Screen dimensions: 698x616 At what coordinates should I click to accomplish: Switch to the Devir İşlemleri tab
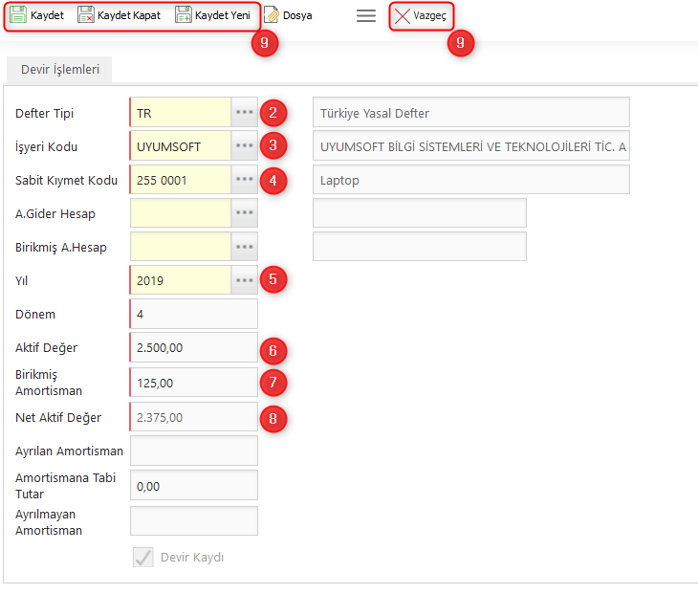click(x=60, y=70)
